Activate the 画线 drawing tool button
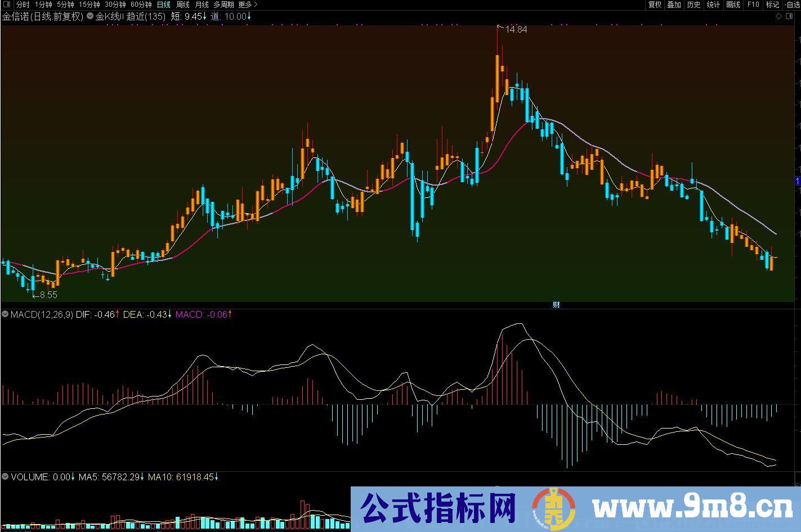 (733, 4)
